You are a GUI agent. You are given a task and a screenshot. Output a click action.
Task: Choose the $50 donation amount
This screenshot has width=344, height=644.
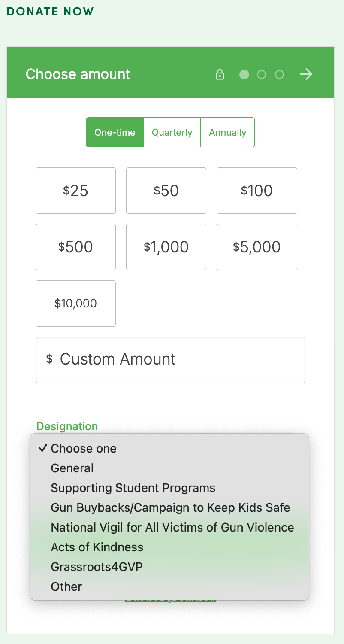[166, 191]
